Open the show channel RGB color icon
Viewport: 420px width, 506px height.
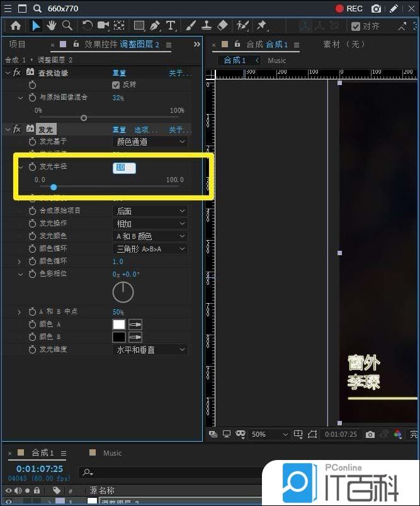[398, 434]
